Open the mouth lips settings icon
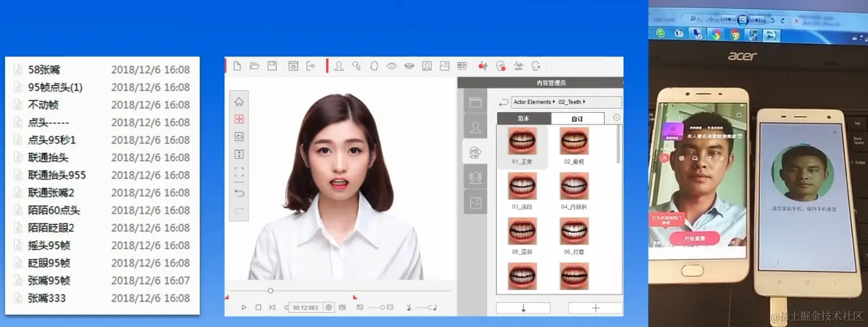 (409, 66)
